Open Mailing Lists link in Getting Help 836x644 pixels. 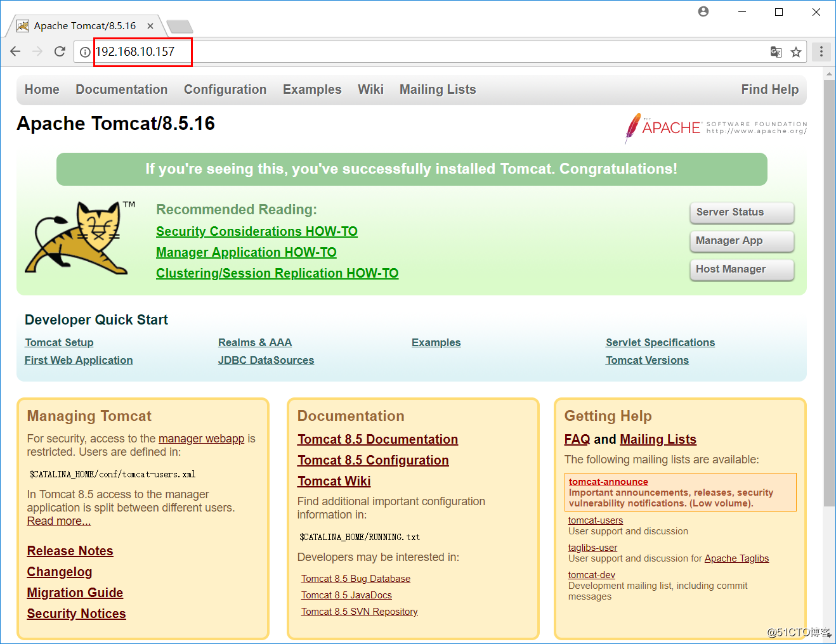point(658,439)
